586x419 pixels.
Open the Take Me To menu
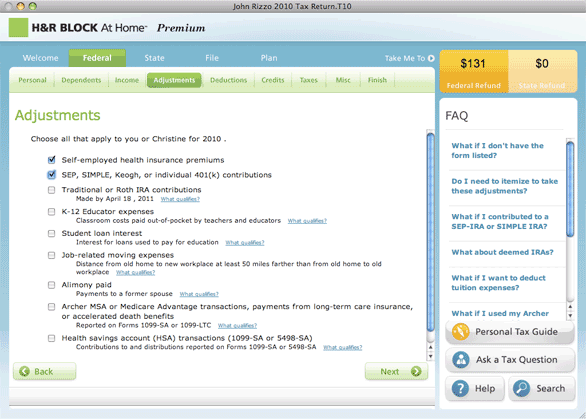[410, 58]
